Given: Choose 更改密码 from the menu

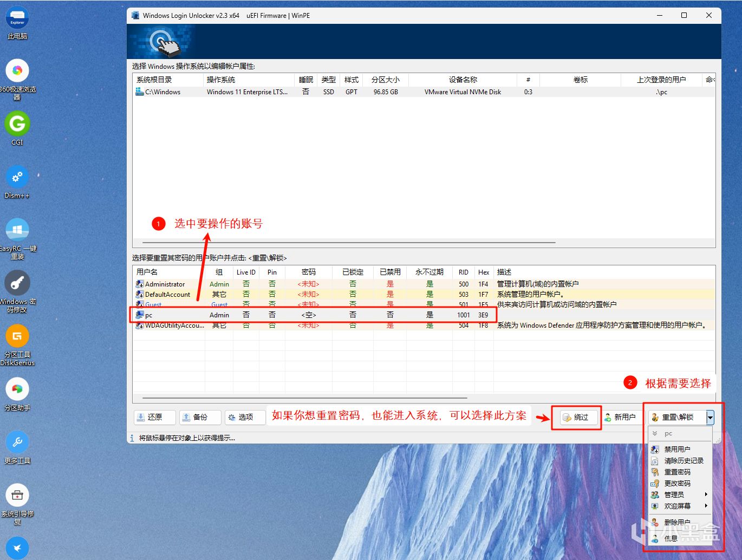Looking at the screenshot, I should (x=680, y=483).
